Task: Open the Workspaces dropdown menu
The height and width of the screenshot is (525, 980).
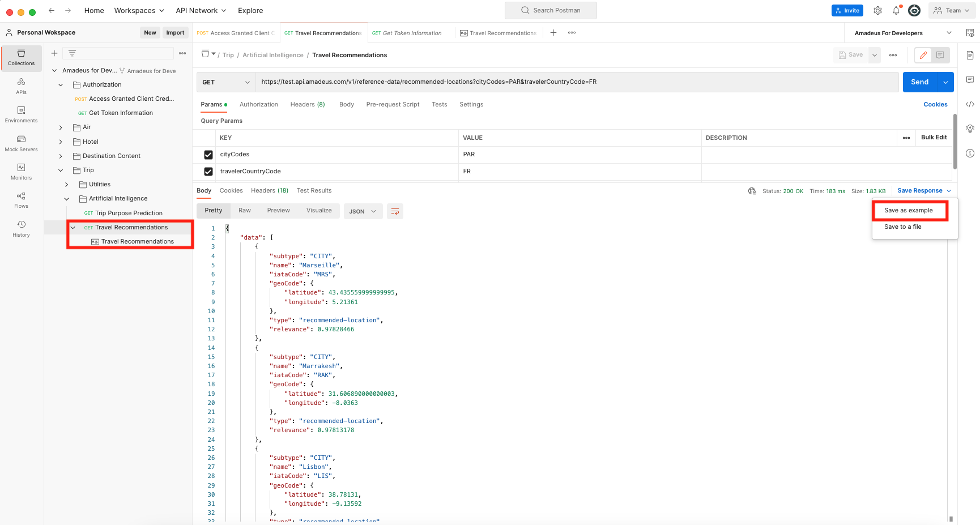Action: [x=139, y=11]
